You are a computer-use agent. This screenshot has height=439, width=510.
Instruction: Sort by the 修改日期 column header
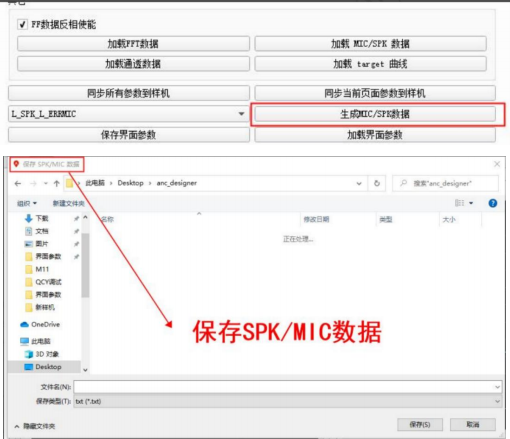click(316, 219)
